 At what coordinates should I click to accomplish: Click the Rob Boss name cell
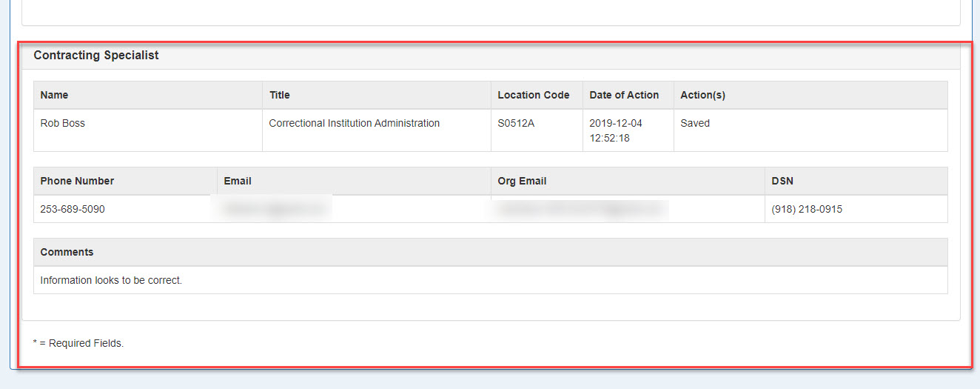(63, 124)
